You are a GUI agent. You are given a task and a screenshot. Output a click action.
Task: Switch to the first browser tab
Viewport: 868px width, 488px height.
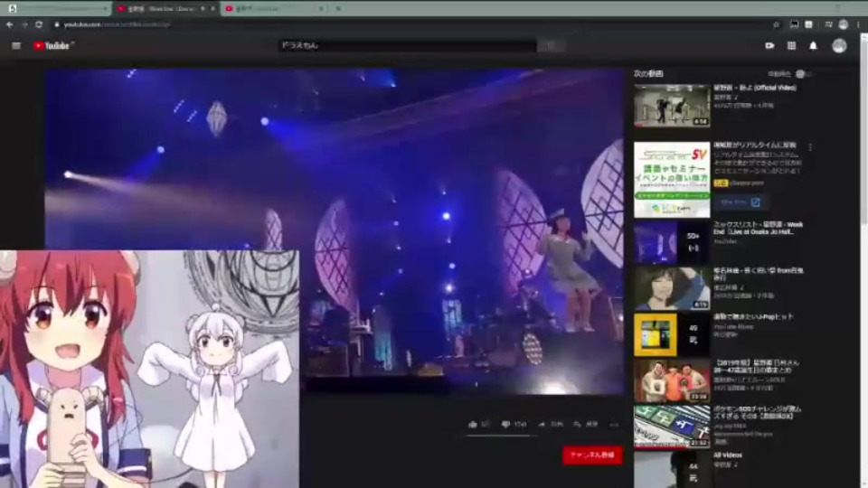point(55,8)
